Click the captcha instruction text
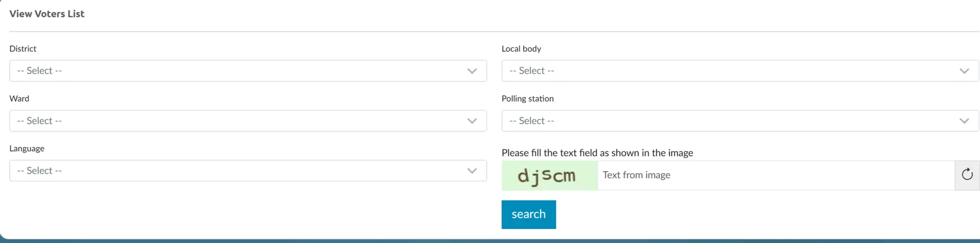 597,153
